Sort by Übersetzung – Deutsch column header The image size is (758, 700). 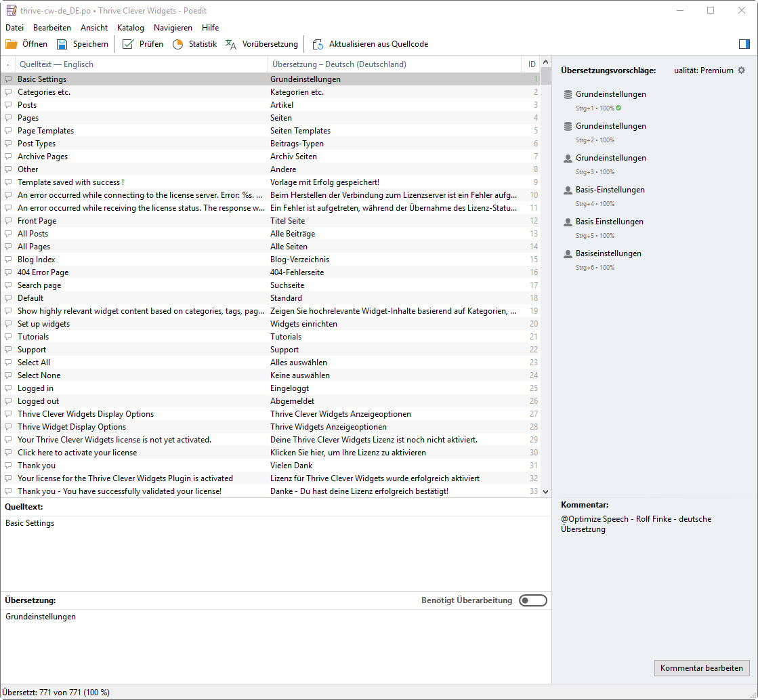tap(394, 64)
